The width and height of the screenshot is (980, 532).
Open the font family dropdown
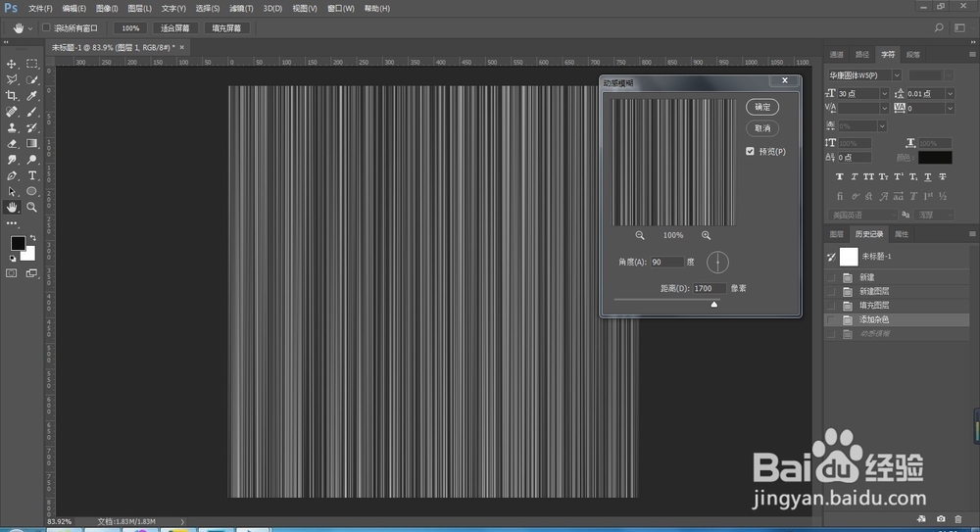point(897,75)
